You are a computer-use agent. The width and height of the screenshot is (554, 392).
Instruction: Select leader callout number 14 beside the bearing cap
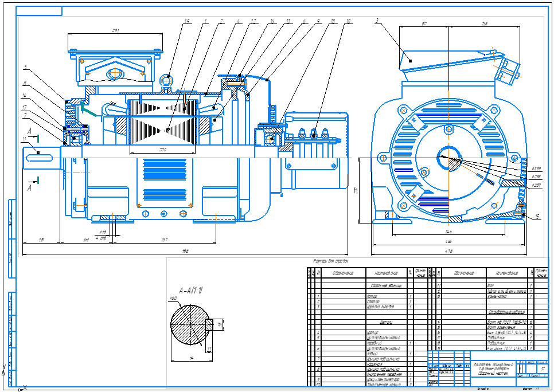(x=24, y=96)
